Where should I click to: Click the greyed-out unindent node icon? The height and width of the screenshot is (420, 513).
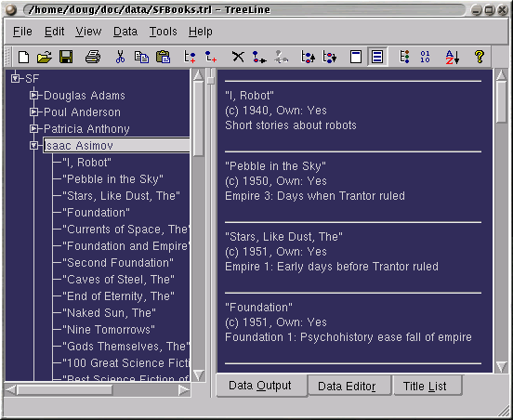(x=281, y=58)
